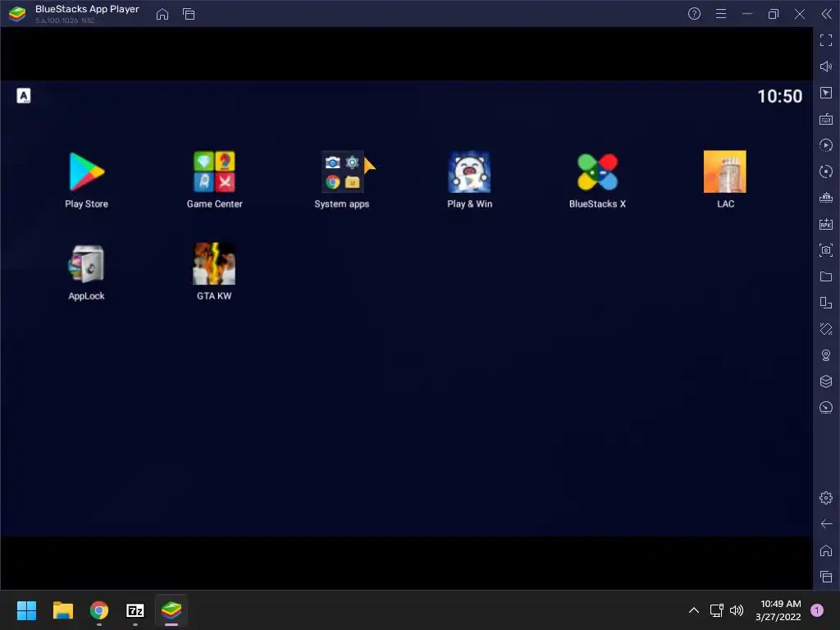Screen dimensions: 840x630
Task: Click the 'A' keyboard indicator in the Android status bar
Action: coord(24,96)
